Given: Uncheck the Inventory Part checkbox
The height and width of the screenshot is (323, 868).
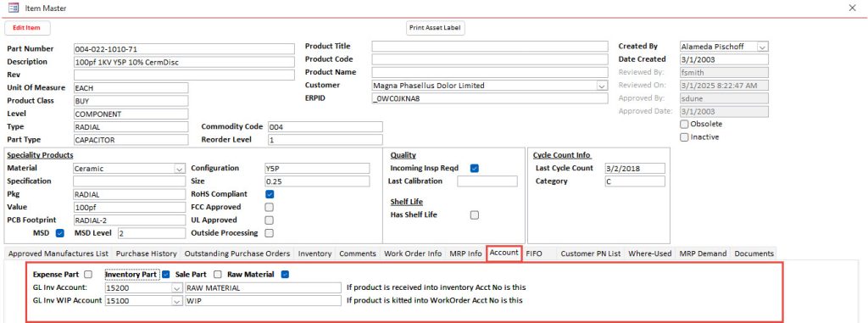Looking at the screenshot, I should pos(166,274).
